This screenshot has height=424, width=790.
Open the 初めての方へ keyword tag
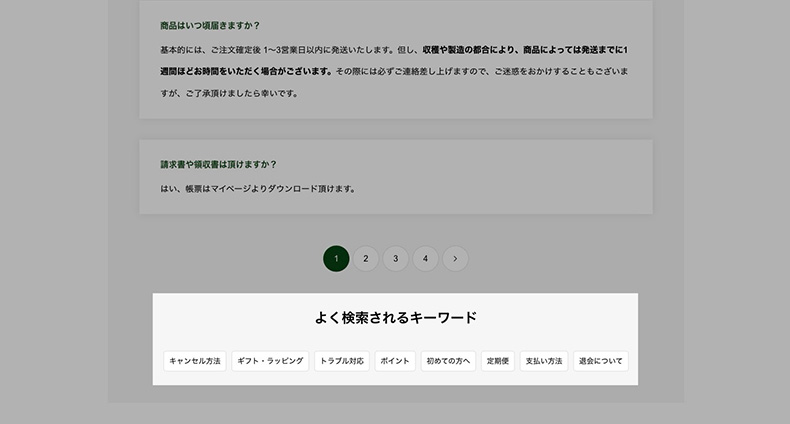click(x=448, y=361)
